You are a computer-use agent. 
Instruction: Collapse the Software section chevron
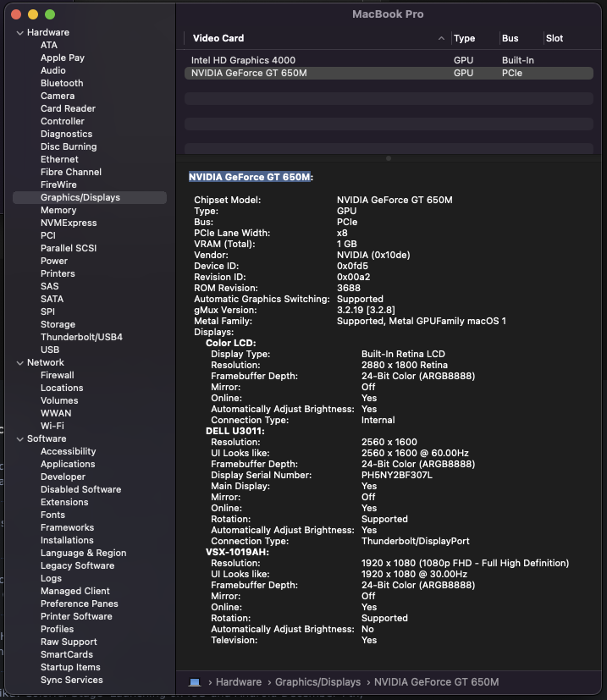tap(19, 438)
